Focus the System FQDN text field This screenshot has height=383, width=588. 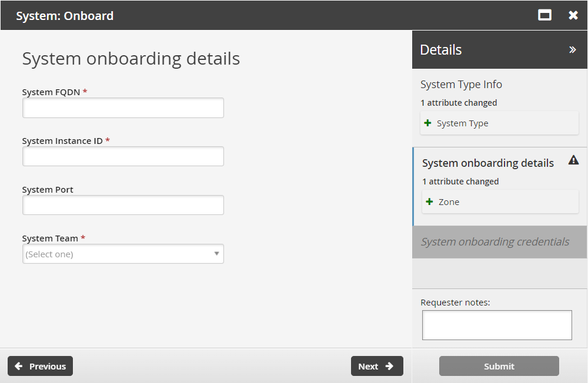pyautogui.click(x=123, y=108)
